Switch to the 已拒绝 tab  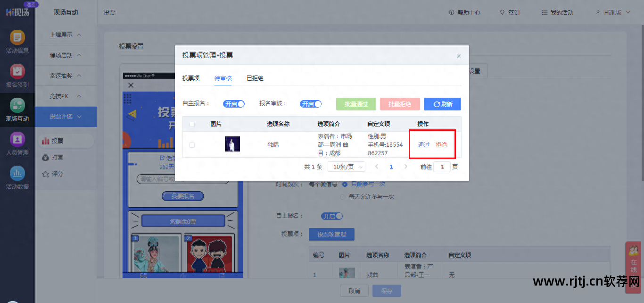[x=255, y=78]
